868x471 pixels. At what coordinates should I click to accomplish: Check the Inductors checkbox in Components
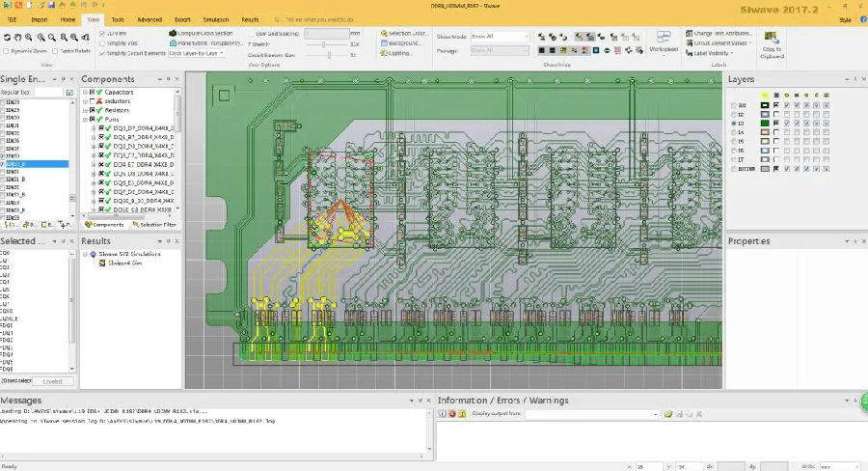click(x=93, y=101)
